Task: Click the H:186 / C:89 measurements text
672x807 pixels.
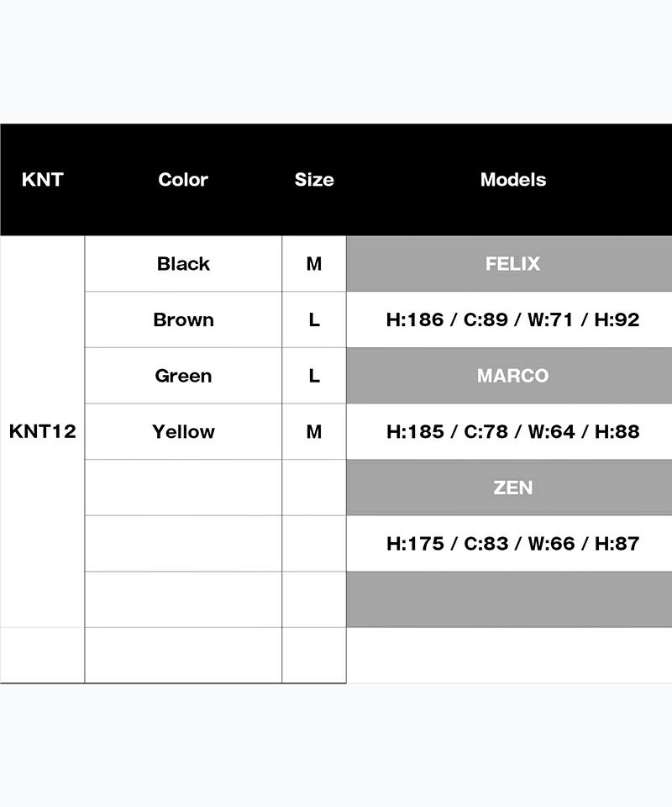Action: click(x=512, y=319)
